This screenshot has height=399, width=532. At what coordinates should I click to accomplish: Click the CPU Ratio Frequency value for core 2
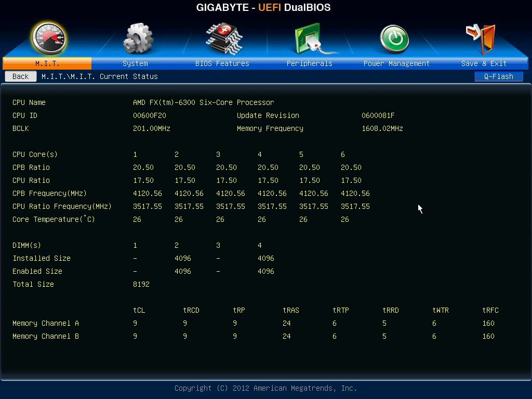[189, 206]
